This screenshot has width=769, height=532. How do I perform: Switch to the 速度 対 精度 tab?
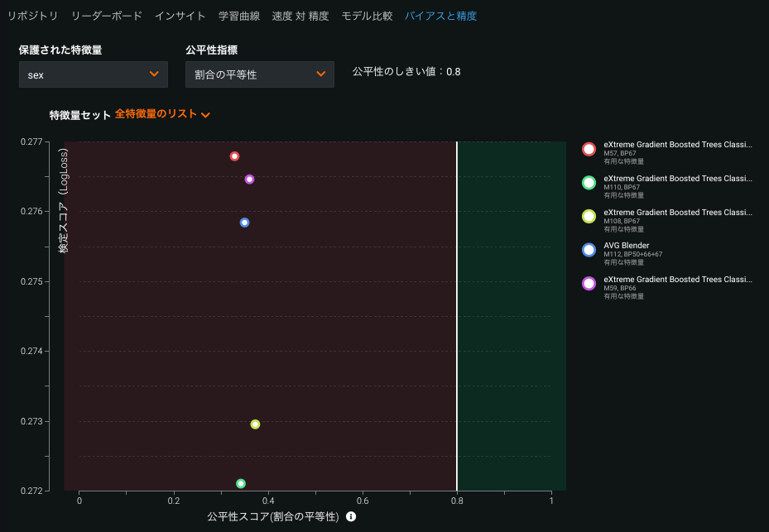[x=300, y=16]
